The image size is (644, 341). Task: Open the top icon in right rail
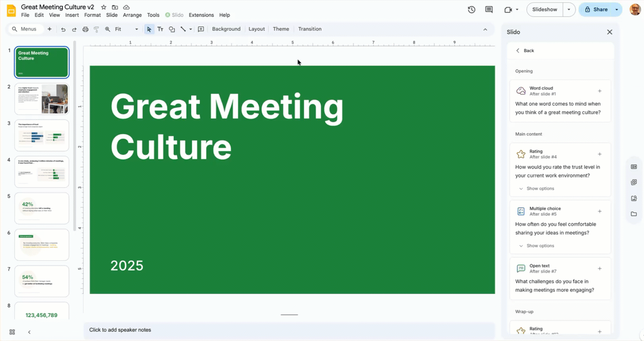point(634,167)
